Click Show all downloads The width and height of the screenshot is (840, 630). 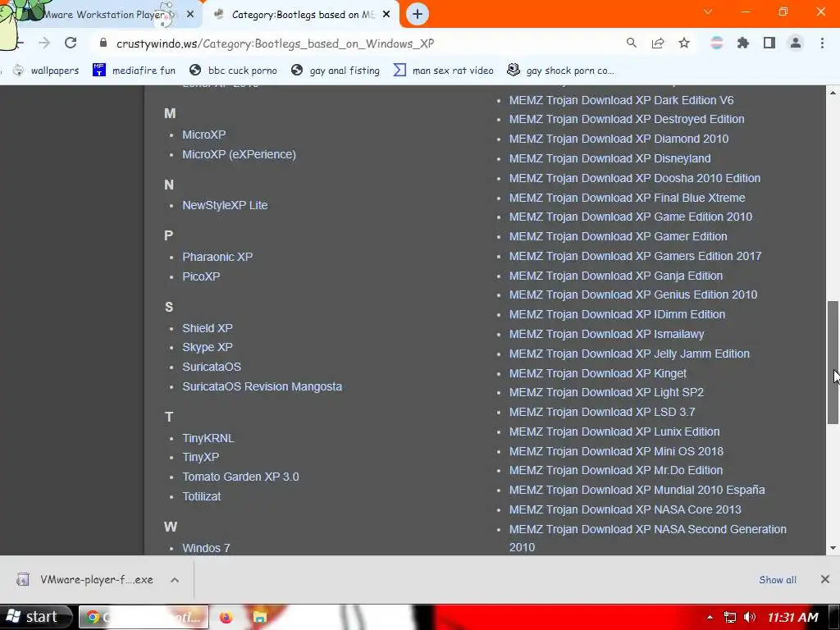(778, 580)
